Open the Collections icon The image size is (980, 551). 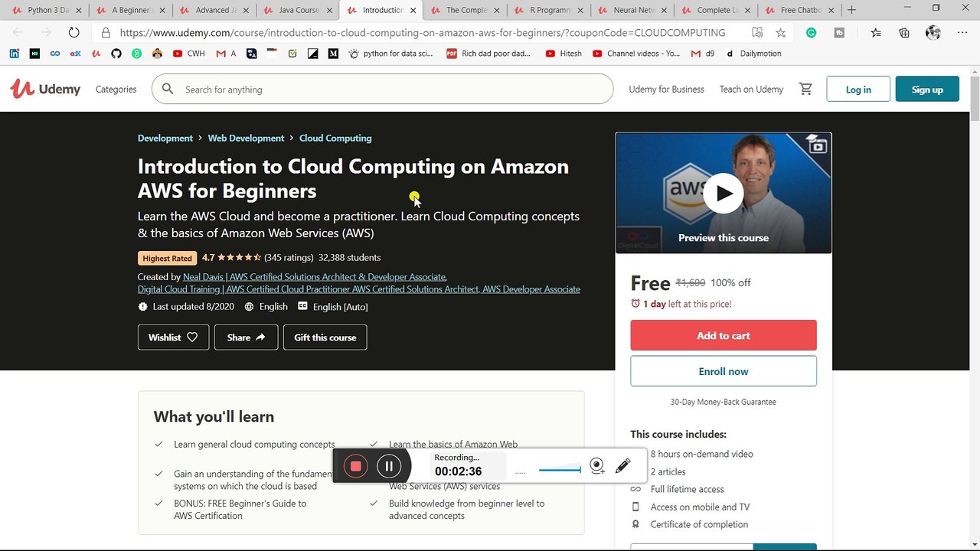(x=904, y=33)
